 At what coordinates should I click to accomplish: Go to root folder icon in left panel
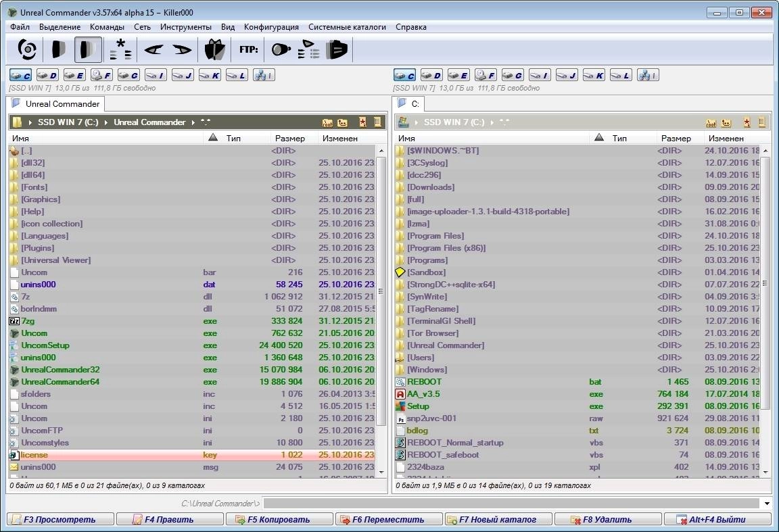[327, 122]
